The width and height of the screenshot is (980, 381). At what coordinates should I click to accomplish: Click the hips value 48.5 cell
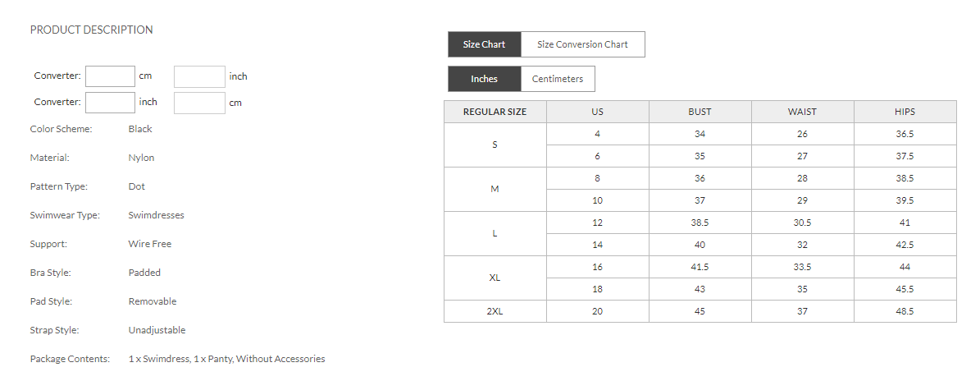click(x=905, y=311)
